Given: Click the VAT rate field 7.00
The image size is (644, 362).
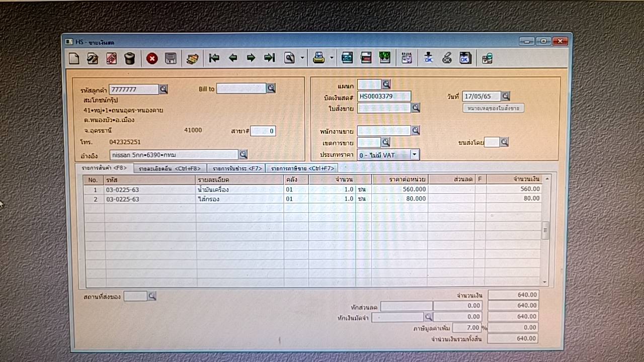Looking at the screenshot, I should 466,328.
